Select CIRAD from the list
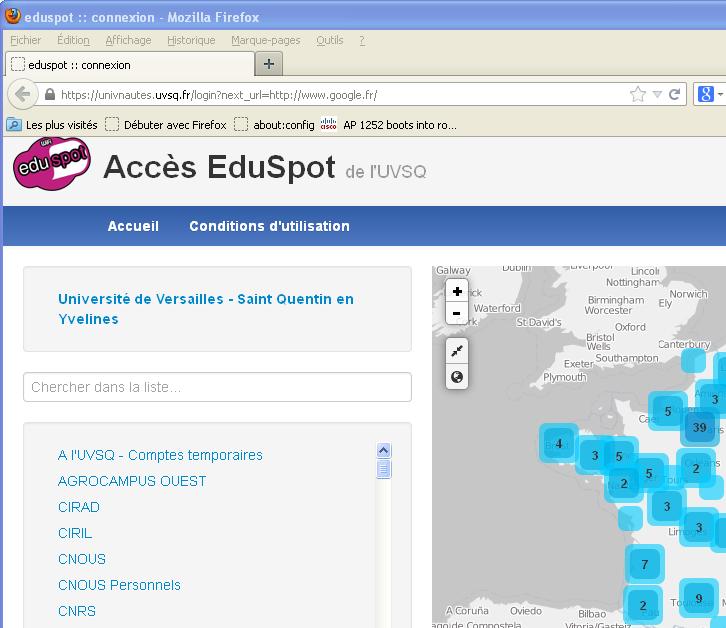726x628 pixels. click(x=79, y=507)
